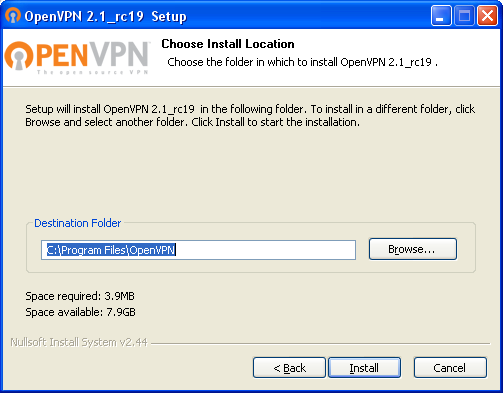The image size is (503, 393).
Task: Click the 'Destination Folder' group label
Action: point(77,223)
